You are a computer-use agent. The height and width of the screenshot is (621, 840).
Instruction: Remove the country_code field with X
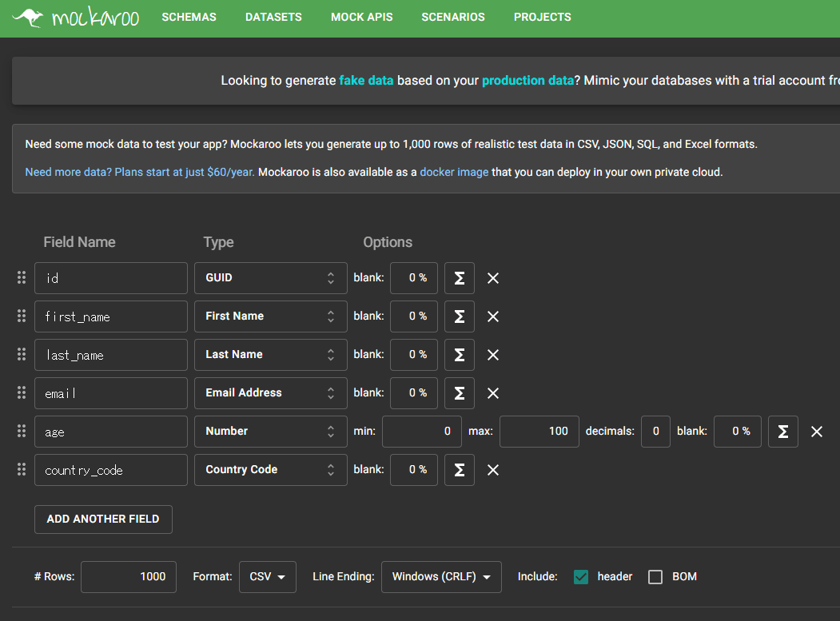493,470
